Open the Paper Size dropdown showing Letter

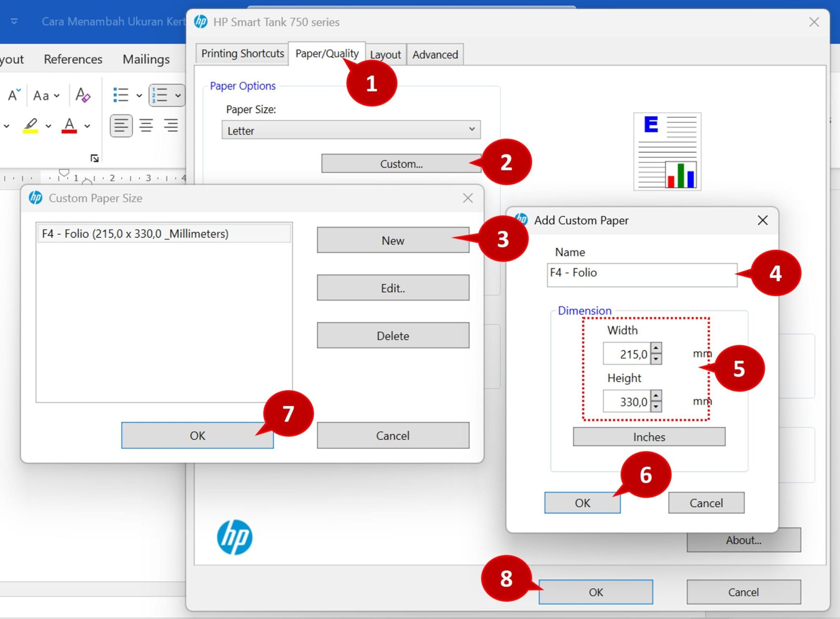point(351,130)
